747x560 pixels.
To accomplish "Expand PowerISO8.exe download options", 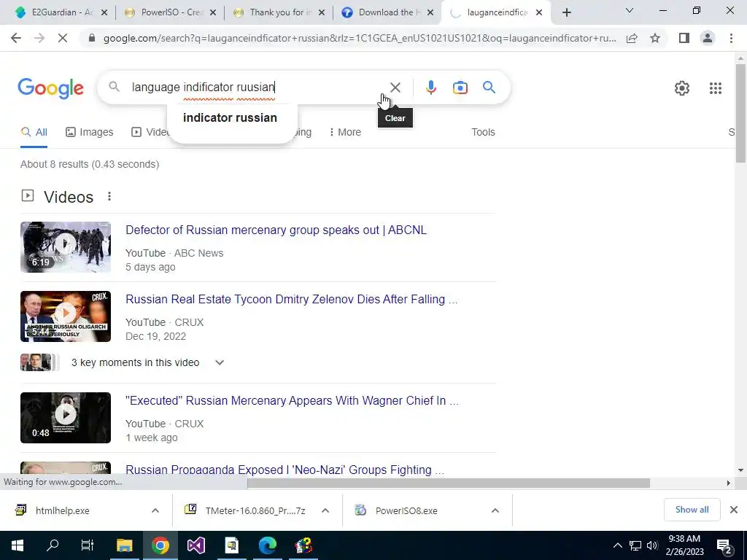I will click(495, 510).
